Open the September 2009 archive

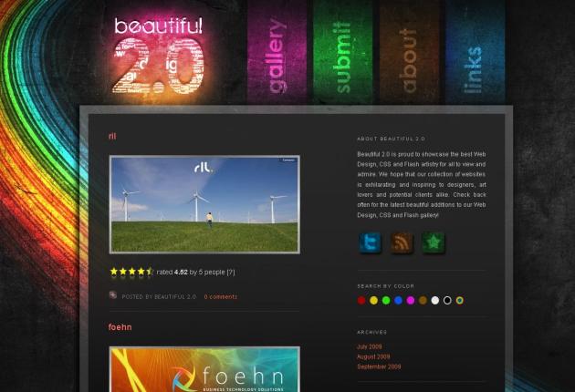[x=379, y=366]
